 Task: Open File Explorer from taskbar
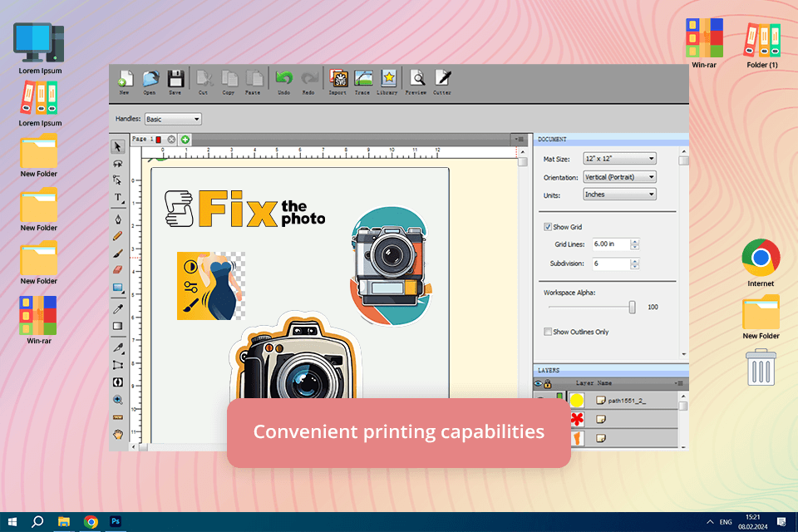click(64, 522)
